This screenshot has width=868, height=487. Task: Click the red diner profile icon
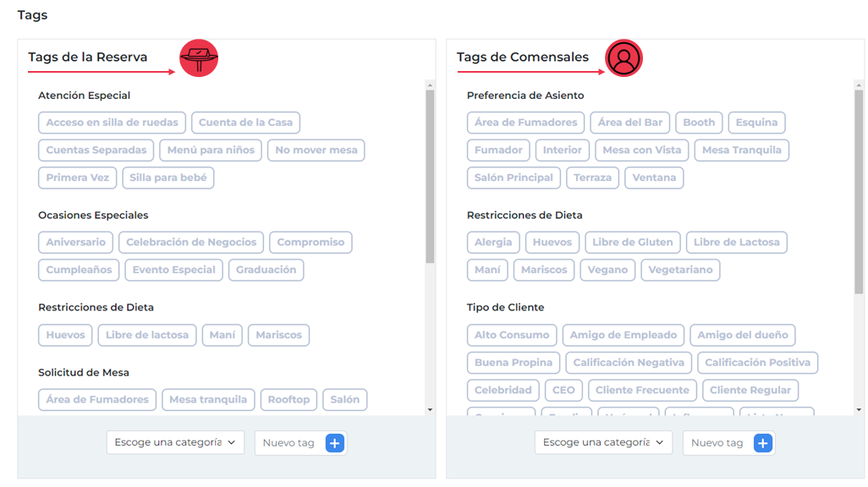pos(624,58)
